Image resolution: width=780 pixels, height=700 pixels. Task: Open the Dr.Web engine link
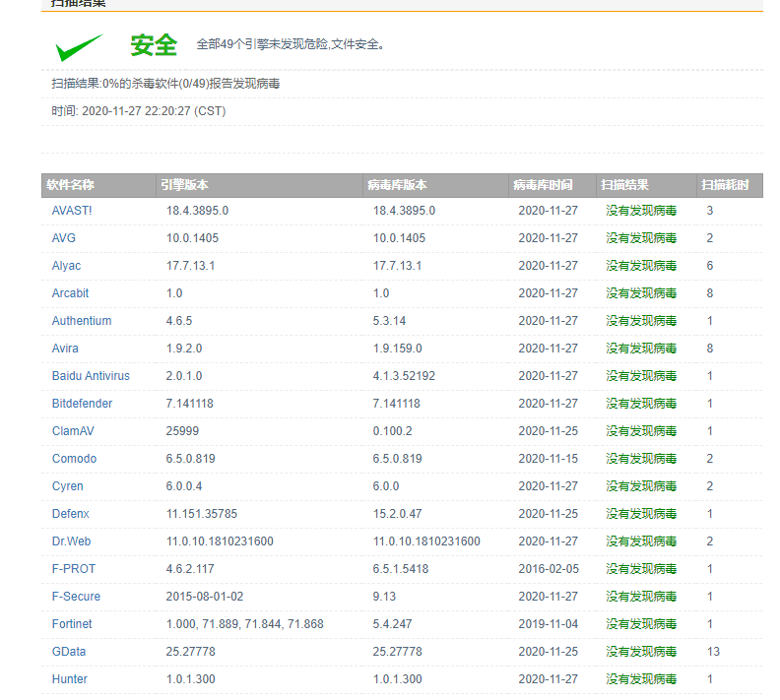(x=72, y=541)
